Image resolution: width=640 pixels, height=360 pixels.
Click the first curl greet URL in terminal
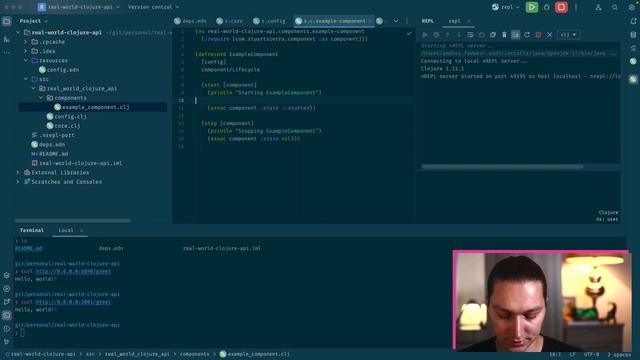point(73,271)
